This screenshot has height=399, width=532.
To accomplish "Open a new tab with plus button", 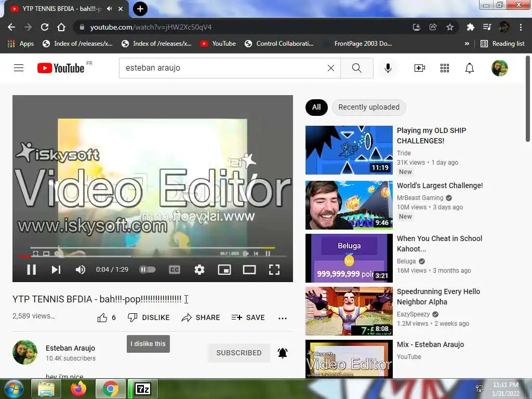I will point(140,9).
